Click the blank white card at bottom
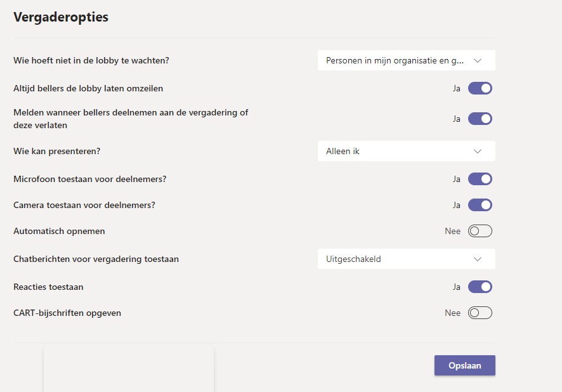562x392 pixels. coord(128,369)
